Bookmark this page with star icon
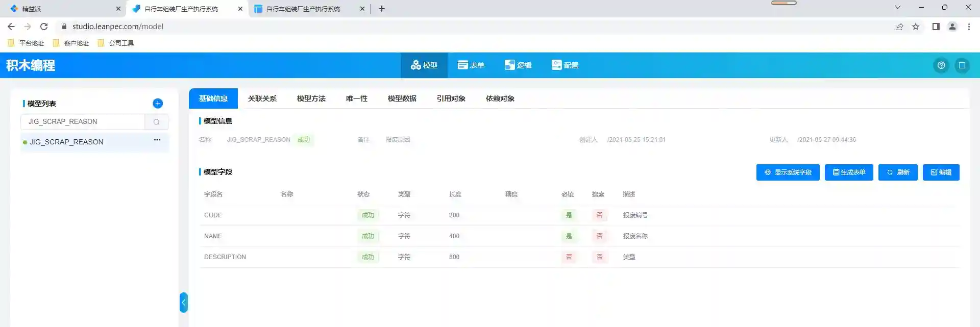This screenshot has height=327, width=980. [x=916, y=27]
